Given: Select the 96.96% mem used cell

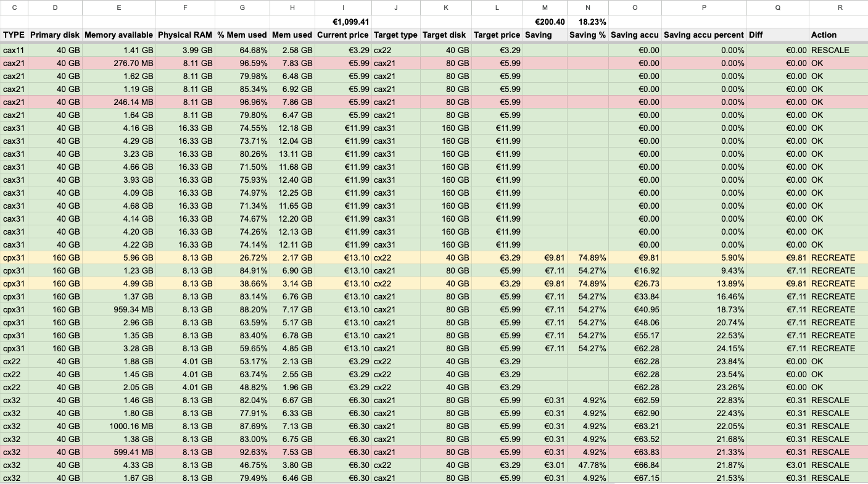Looking at the screenshot, I should [x=242, y=102].
